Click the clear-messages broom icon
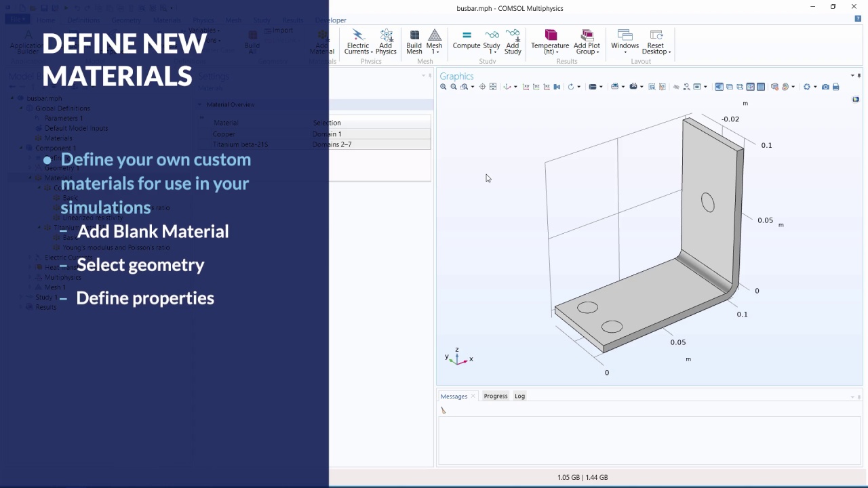 point(443,410)
